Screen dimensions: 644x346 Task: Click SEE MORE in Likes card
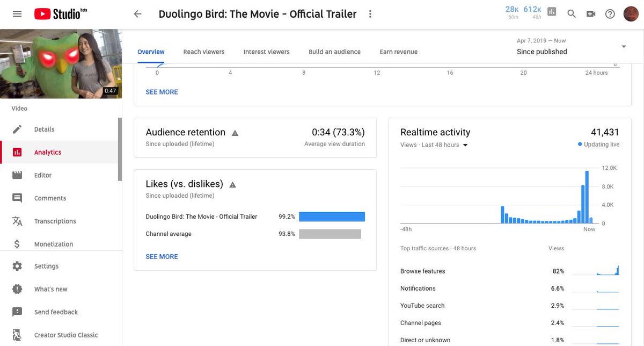(x=162, y=256)
